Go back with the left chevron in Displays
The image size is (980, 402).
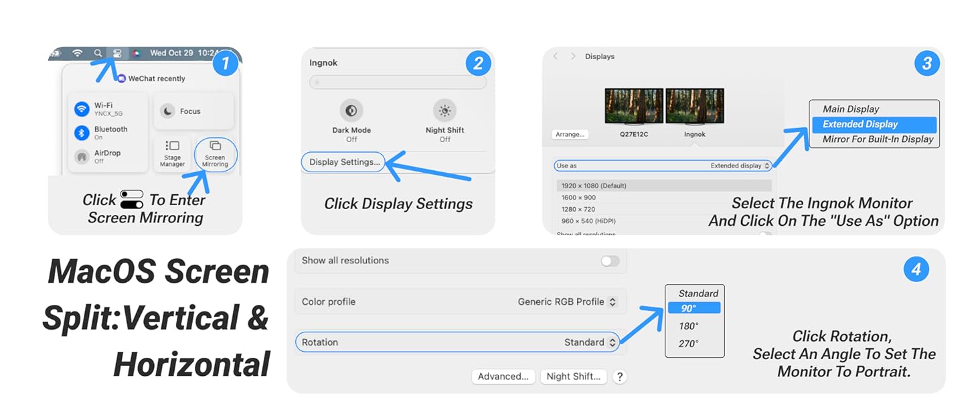coord(556,56)
